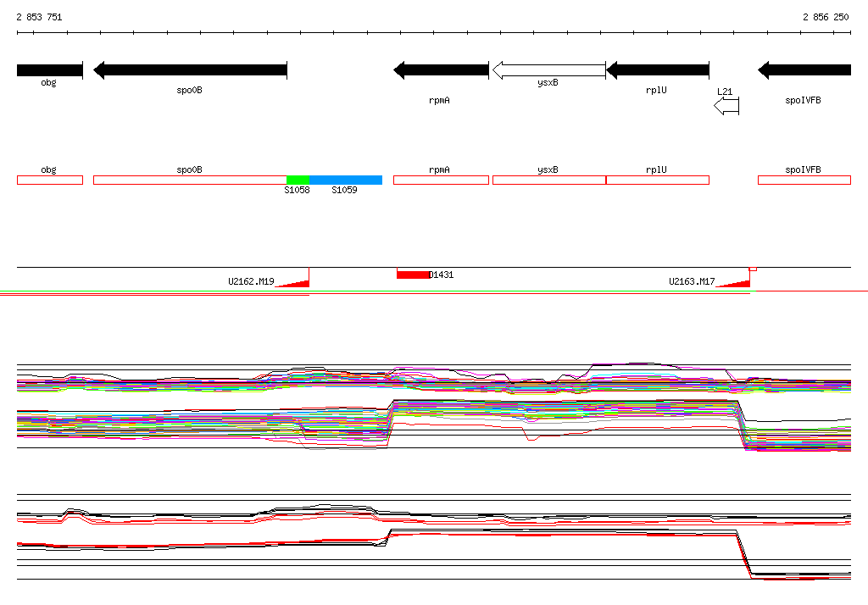Click the black obg gene arrow
The width and height of the screenshot is (868, 605).
coord(50,70)
